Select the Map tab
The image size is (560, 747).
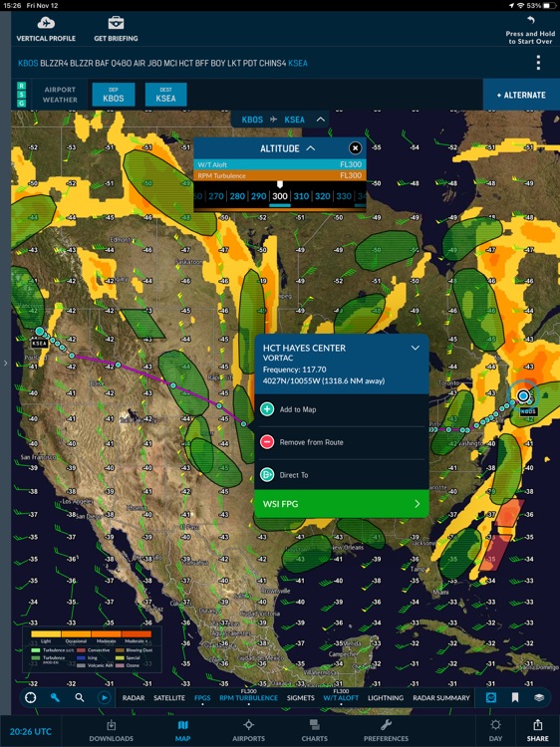(x=183, y=730)
